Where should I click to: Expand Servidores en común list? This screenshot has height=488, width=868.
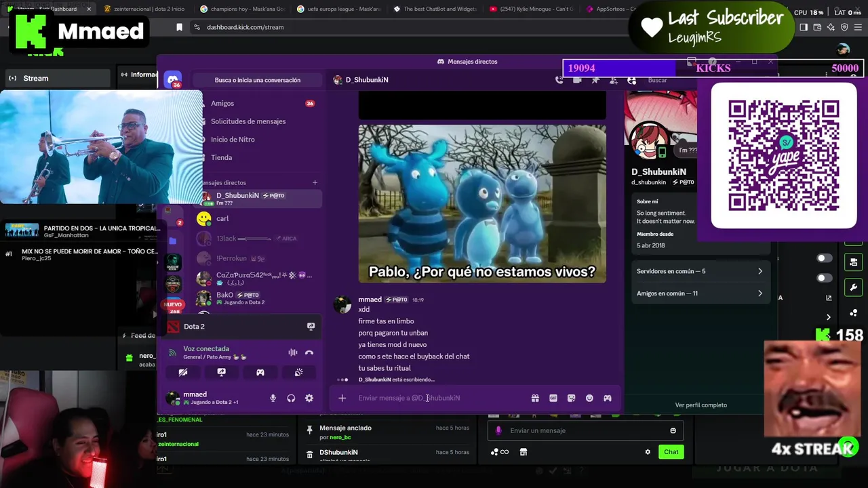700,271
